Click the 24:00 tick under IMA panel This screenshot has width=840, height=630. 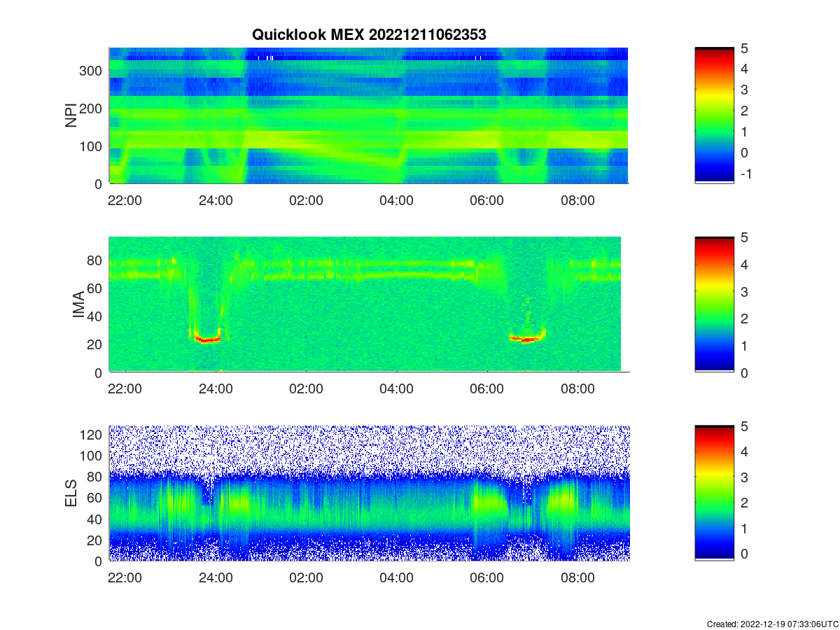(216, 389)
